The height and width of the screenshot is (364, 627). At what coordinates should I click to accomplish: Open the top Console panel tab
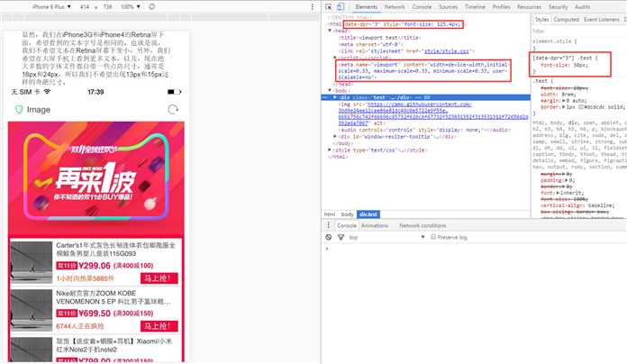click(x=422, y=7)
